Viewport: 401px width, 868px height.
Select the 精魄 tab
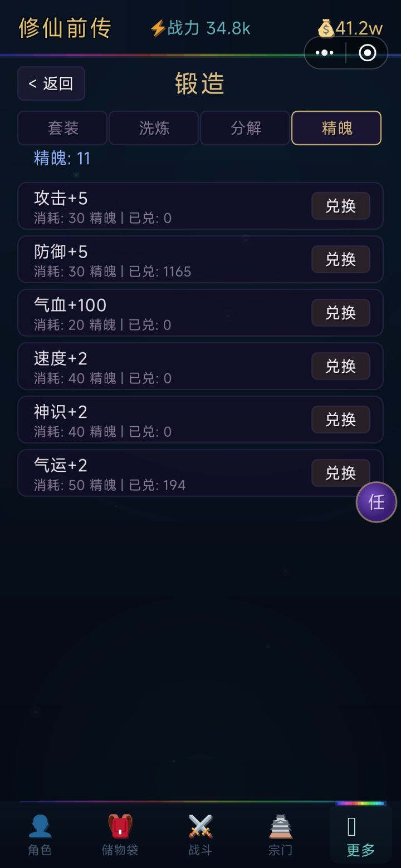pyautogui.click(x=336, y=128)
